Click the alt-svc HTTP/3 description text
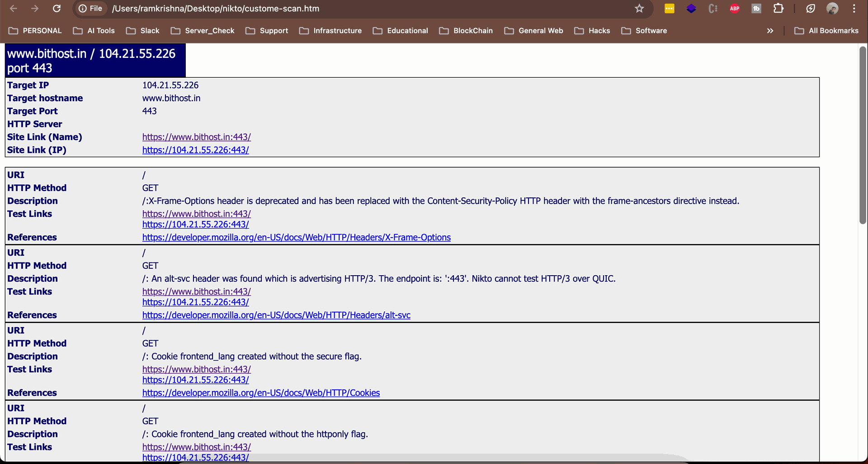 379,279
